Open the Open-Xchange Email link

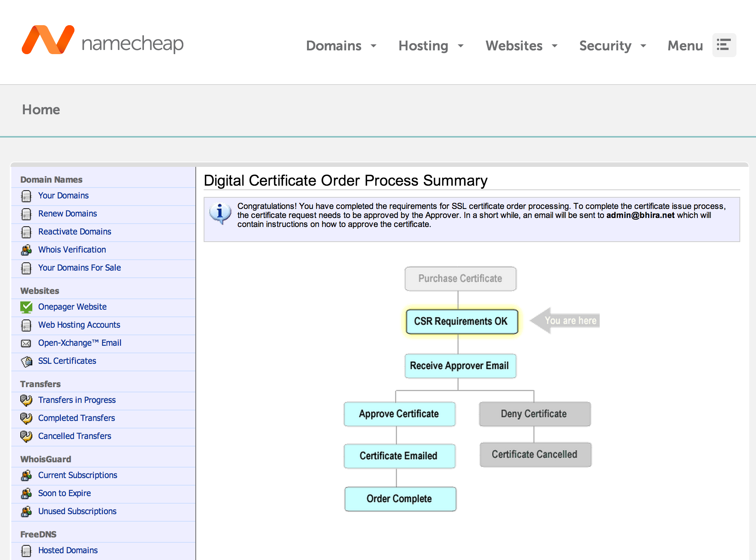pyautogui.click(x=80, y=343)
